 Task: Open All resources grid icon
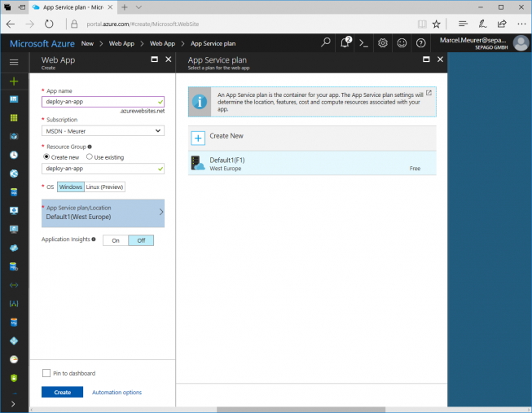[x=14, y=118]
